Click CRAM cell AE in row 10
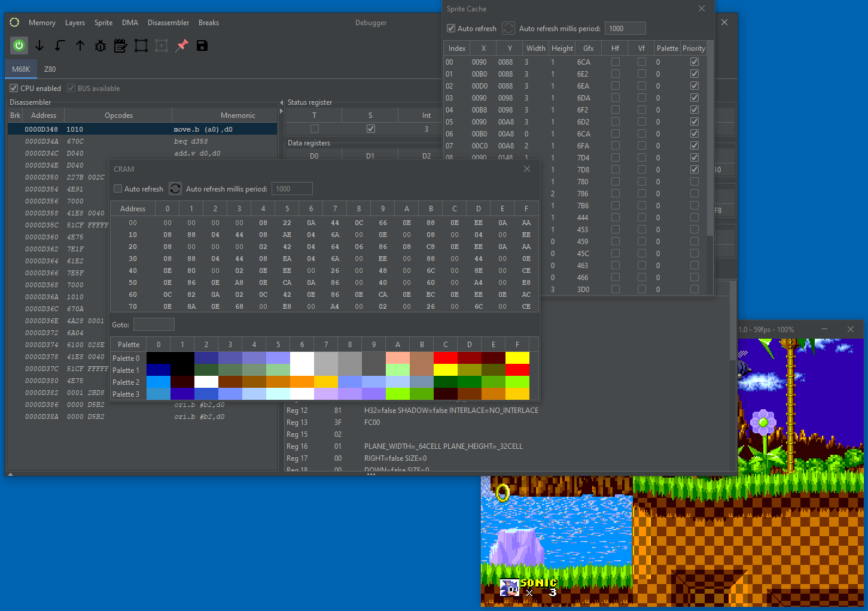Screen dimensions: 868x611 pos(287,235)
